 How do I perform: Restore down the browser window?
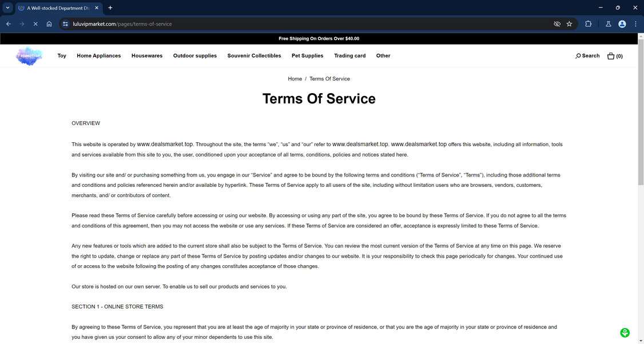[x=618, y=8]
